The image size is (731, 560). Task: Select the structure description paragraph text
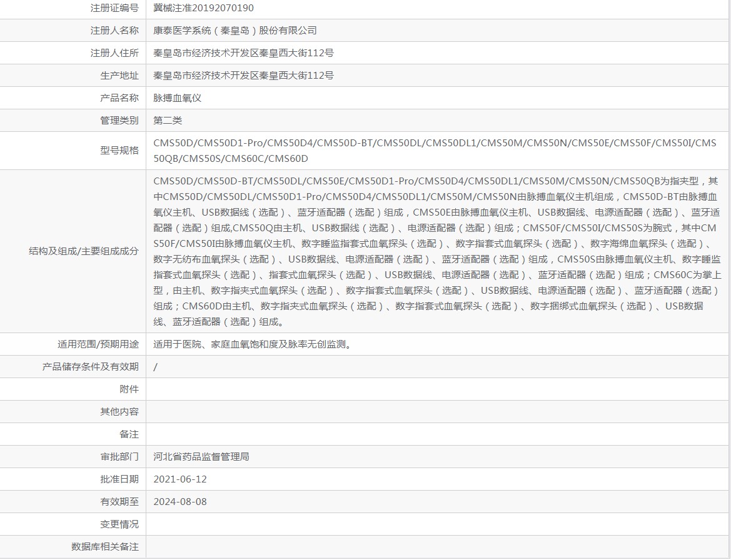coord(437,251)
